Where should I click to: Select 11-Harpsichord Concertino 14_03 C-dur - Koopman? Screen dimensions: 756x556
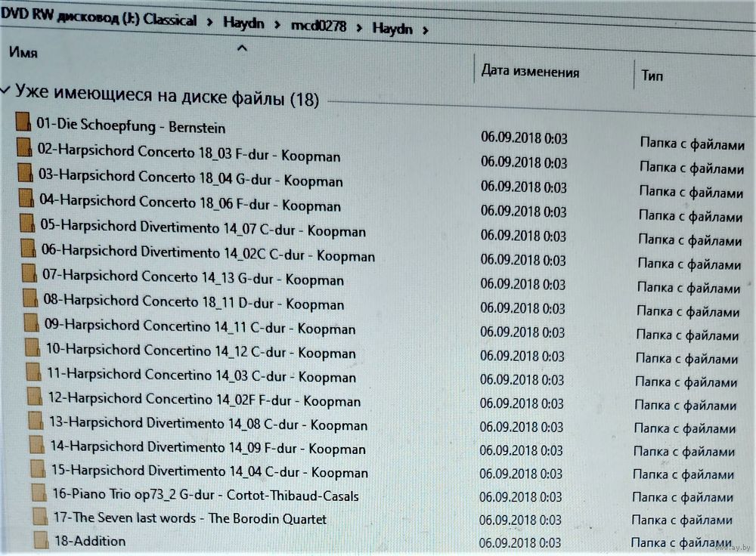coord(202,375)
